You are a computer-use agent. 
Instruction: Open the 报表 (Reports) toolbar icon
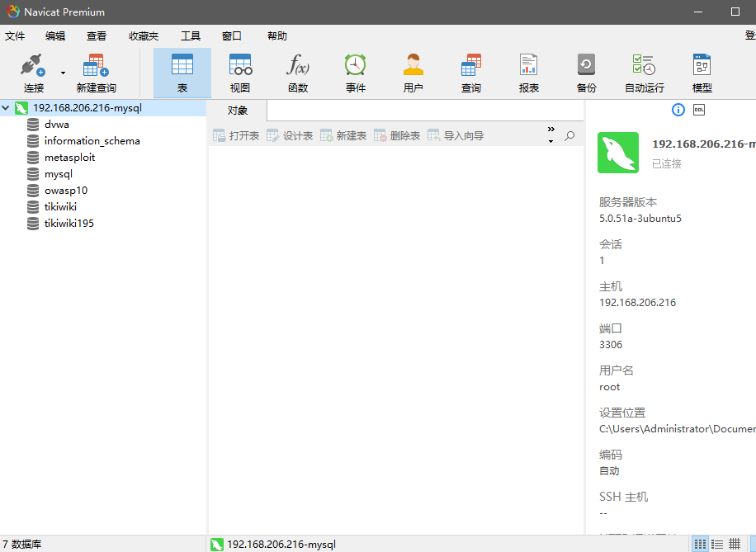pyautogui.click(x=528, y=72)
